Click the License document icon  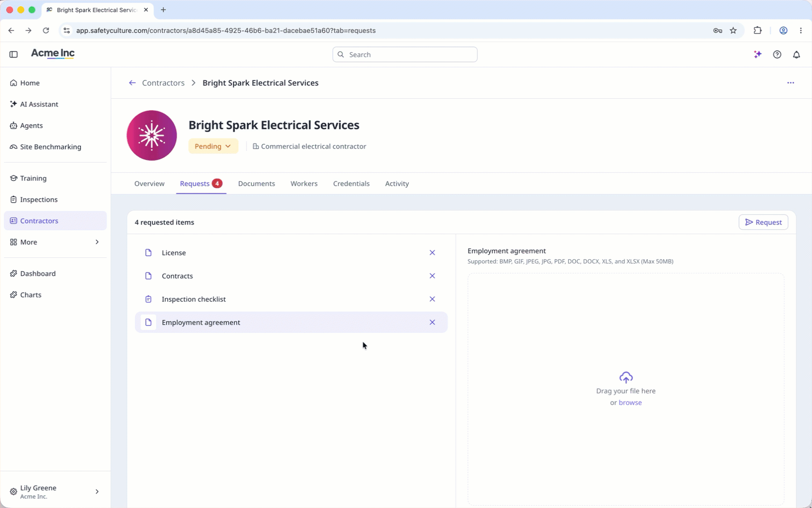pos(148,253)
